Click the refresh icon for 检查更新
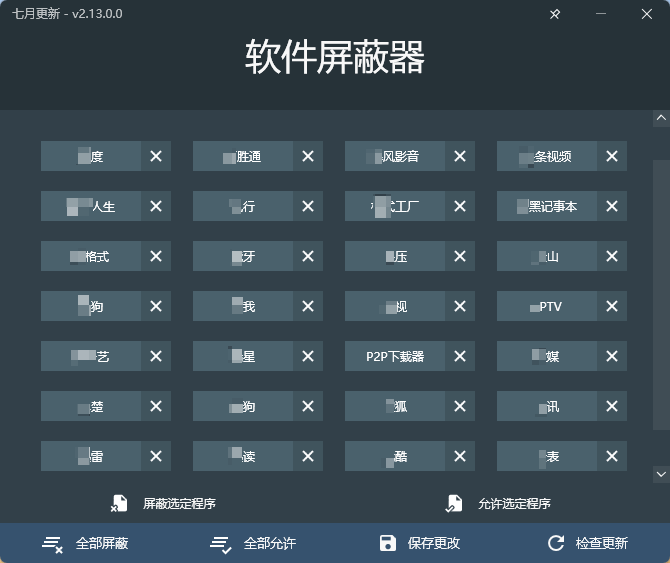The width and height of the screenshot is (670, 563). point(556,543)
